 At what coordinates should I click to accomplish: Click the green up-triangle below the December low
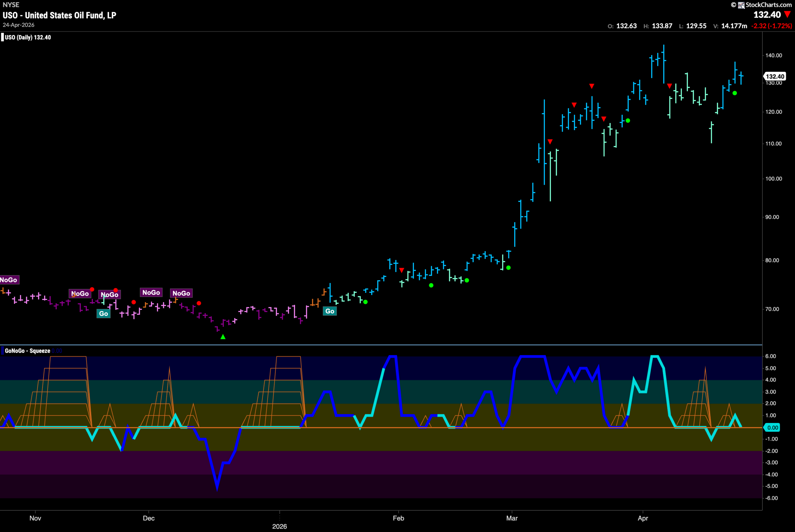coord(223,337)
